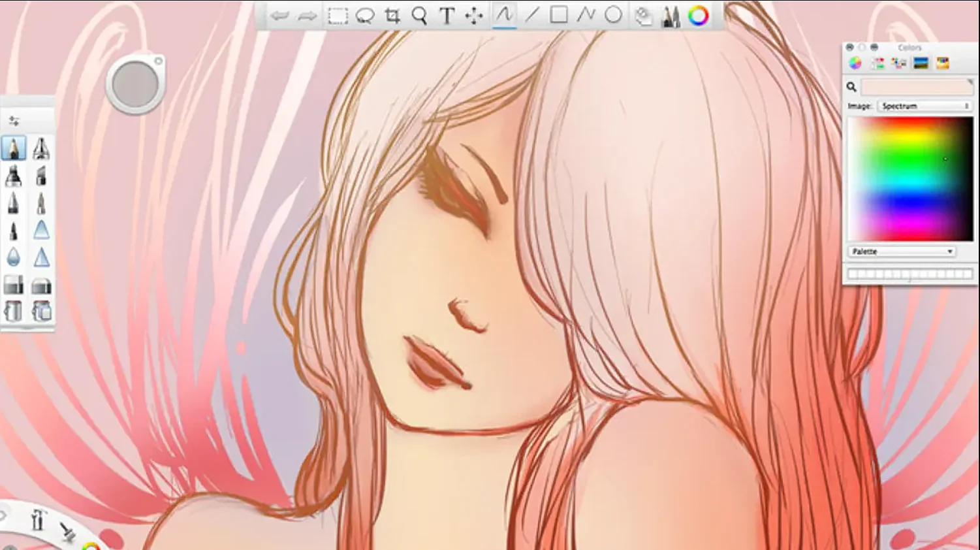Show the Brush palette via toolbar icon
Image resolution: width=980 pixels, height=550 pixels.
coord(671,16)
